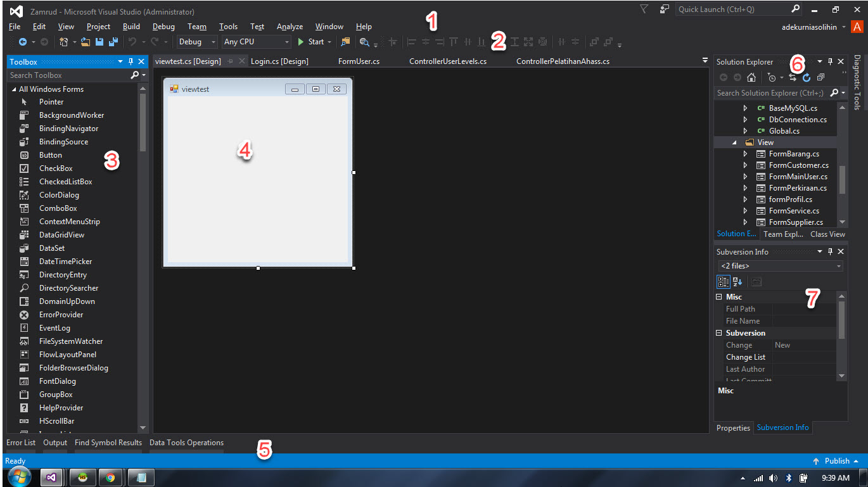868x487 pixels.
Task: Open the Class View tab
Action: pos(827,234)
